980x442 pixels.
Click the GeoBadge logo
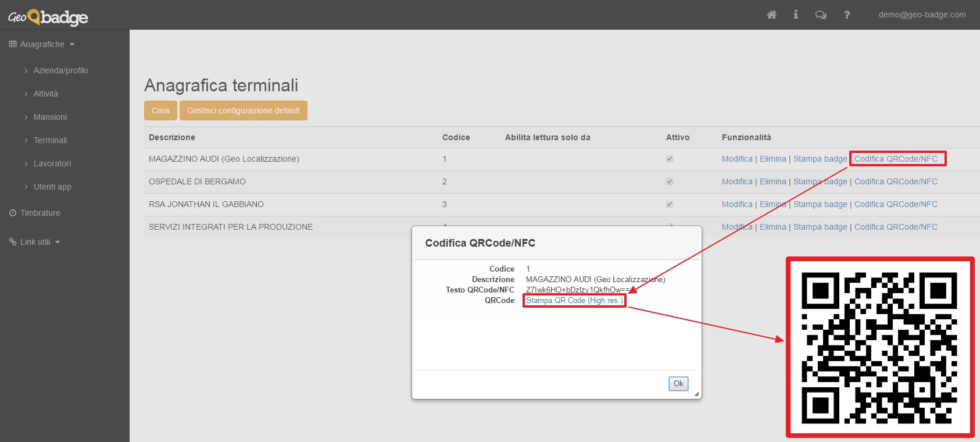(x=48, y=17)
